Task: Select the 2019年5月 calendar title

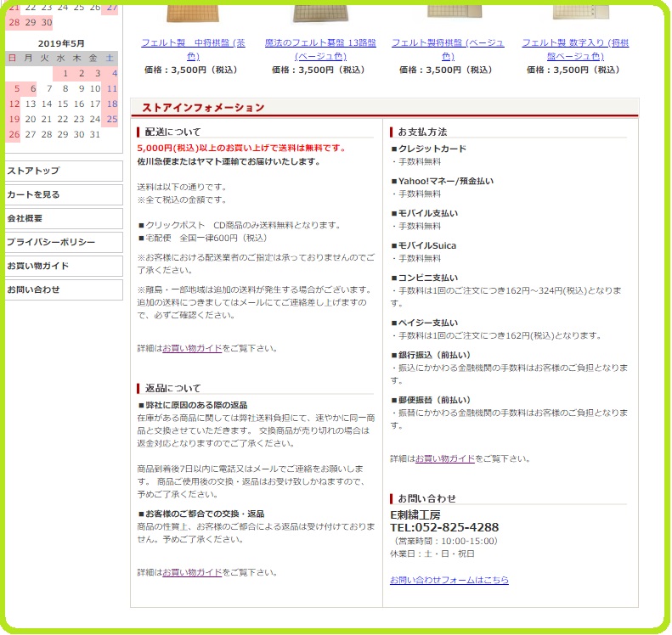Action: pos(61,43)
